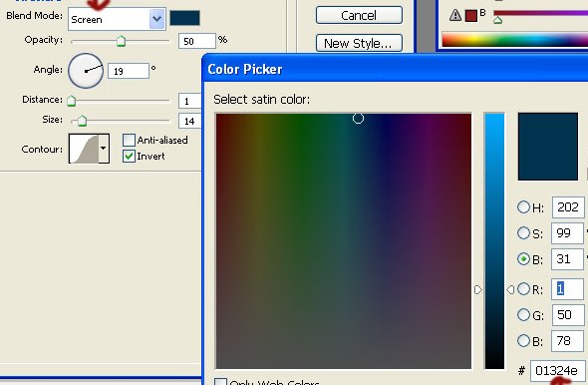Click the Color Picker title bar
This screenshot has width=588, height=385.
pos(396,69)
